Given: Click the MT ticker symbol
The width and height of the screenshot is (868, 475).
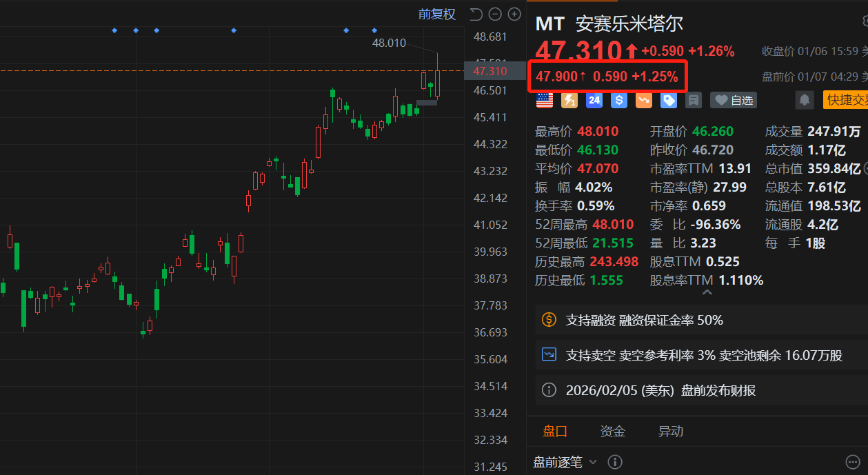Looking at the screenshot, I should [549, 23].
